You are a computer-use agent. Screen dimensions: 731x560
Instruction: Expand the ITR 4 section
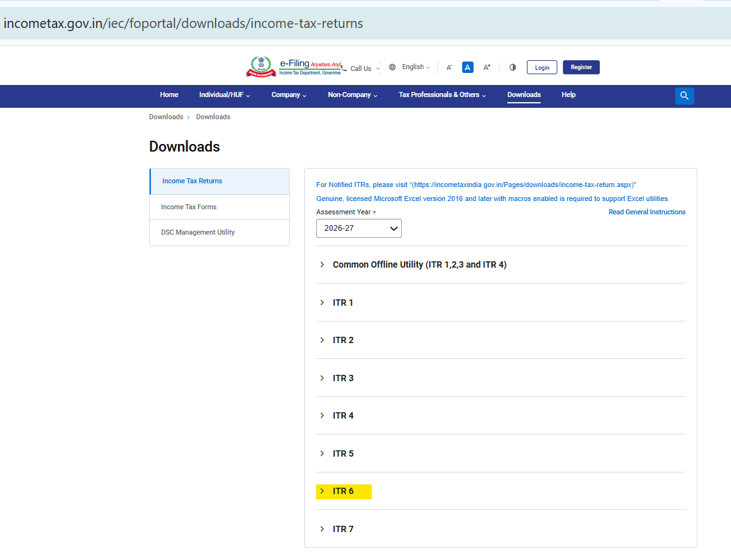[x=501, y=415]
